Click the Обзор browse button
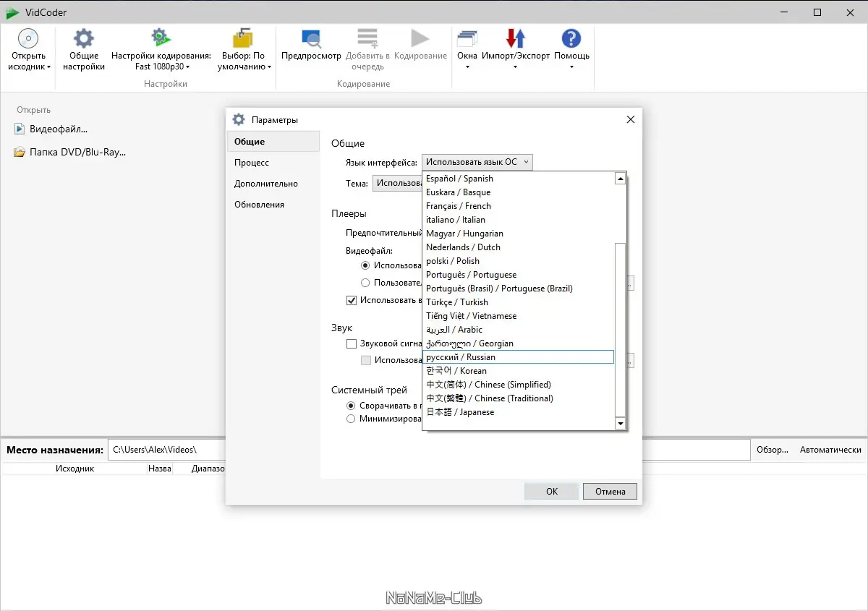Image resolution: width=868 pixels, height=611 pixels. click(x=773, y=450)
